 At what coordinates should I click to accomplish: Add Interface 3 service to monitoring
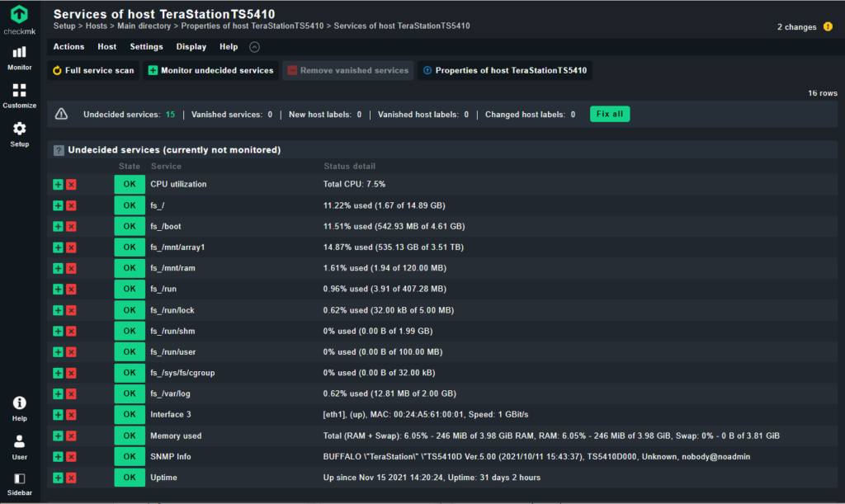coord(58,415)
